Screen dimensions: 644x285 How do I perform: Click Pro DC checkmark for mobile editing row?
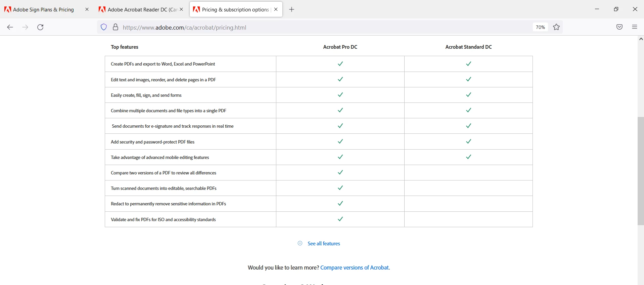tap(340, 157)
